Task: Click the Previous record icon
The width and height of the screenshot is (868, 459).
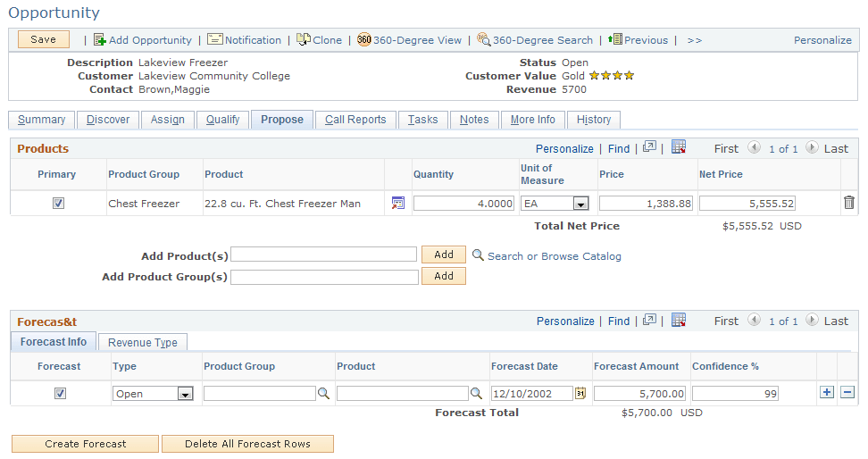Action: pyautogui.click(x=615, y=39)
